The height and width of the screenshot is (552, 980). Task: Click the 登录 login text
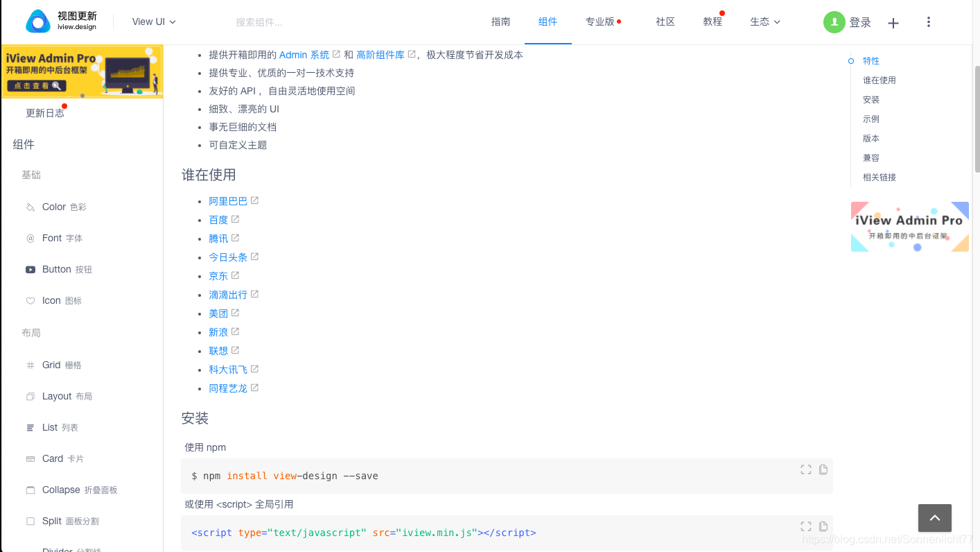point(860,23)
